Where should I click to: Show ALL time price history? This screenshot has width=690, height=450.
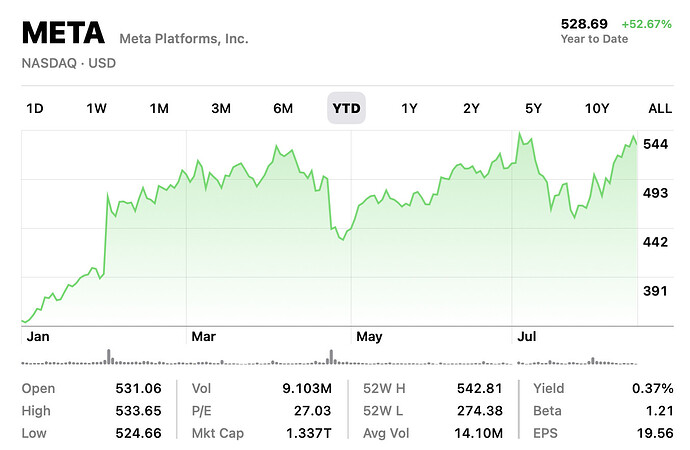(x=660, y=108)
